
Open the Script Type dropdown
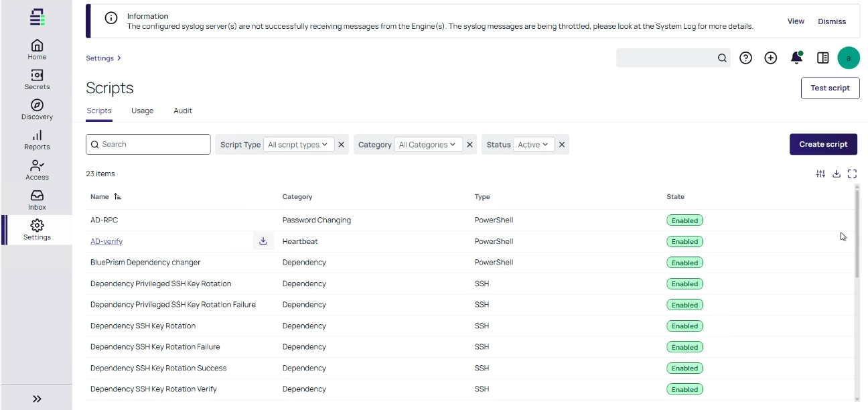click(x=298, y=145)
